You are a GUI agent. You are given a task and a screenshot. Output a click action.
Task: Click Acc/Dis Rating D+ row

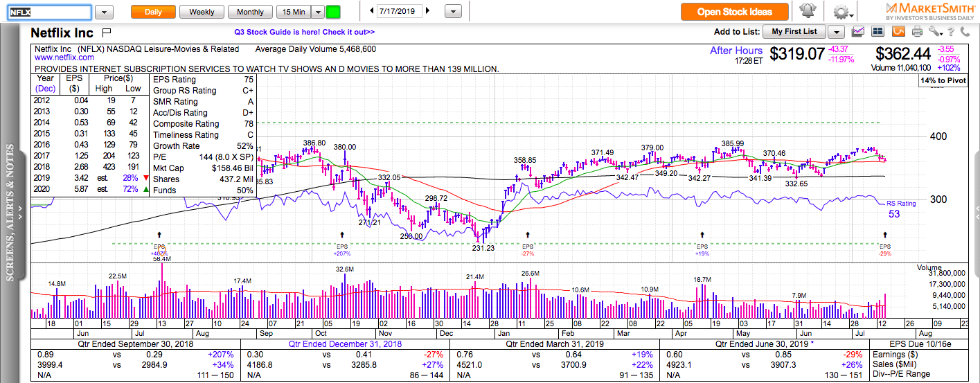pyautogui.click(x=204, y=113)
